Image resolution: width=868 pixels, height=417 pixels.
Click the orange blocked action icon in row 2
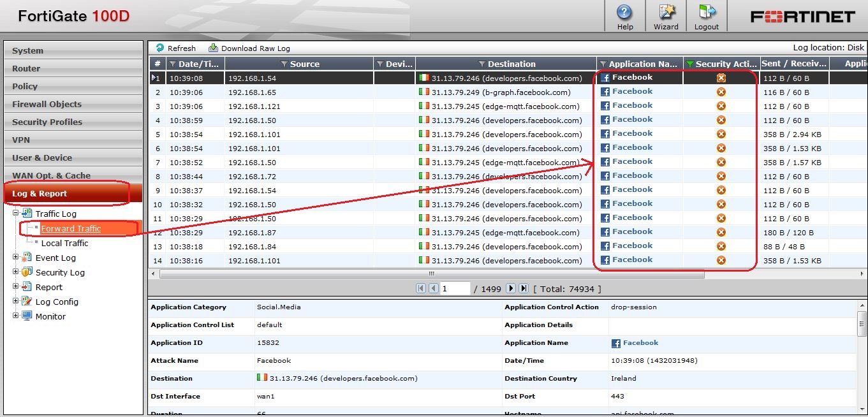click(721, 91)
